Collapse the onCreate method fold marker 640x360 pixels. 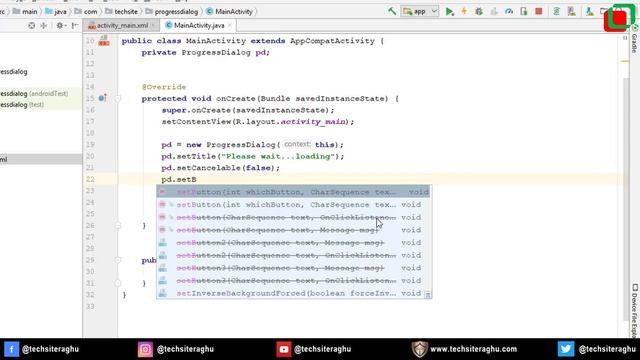pos(118,98)
